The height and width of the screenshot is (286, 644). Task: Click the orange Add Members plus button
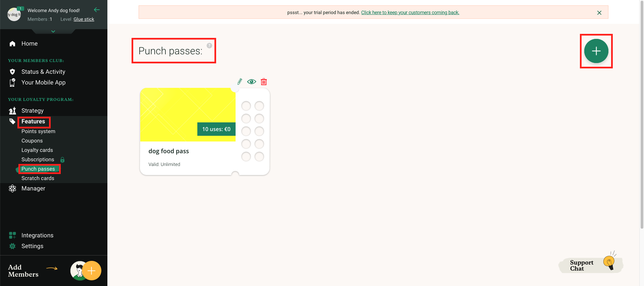click(91, 271)
